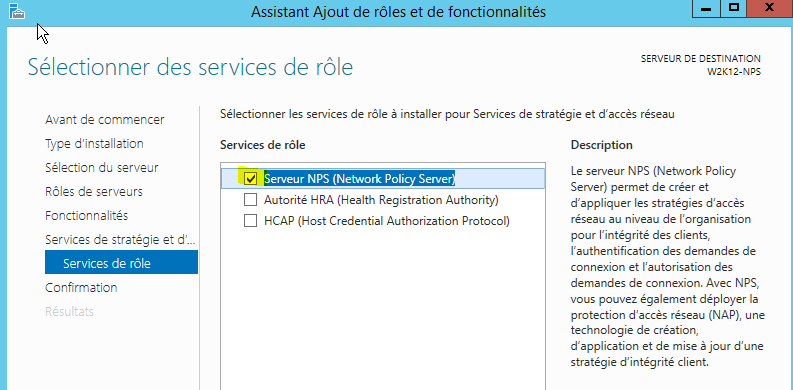Screen dimensions: 793x390
Task: Highlight HCAP (Host Credential Authorization Protocol) entry
Action: [x=386, y=222]
